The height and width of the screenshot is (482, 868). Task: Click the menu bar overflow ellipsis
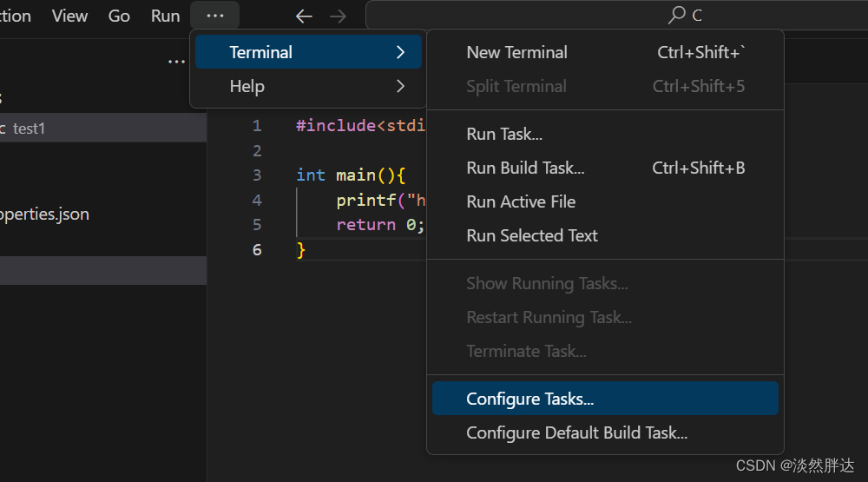[215, 16]
